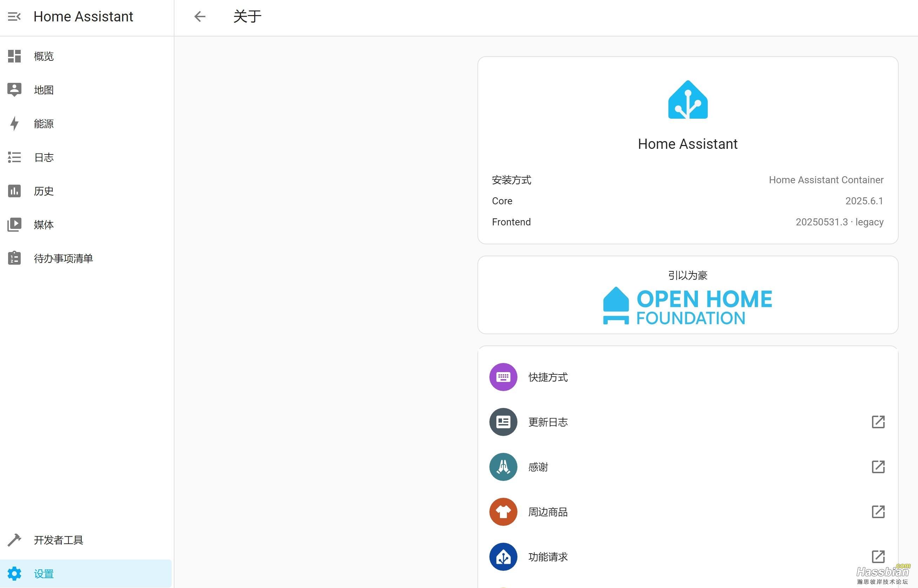The image size is (918, 588).
Task: Click the 设置 gear icon
Action: tap(14, 574)
